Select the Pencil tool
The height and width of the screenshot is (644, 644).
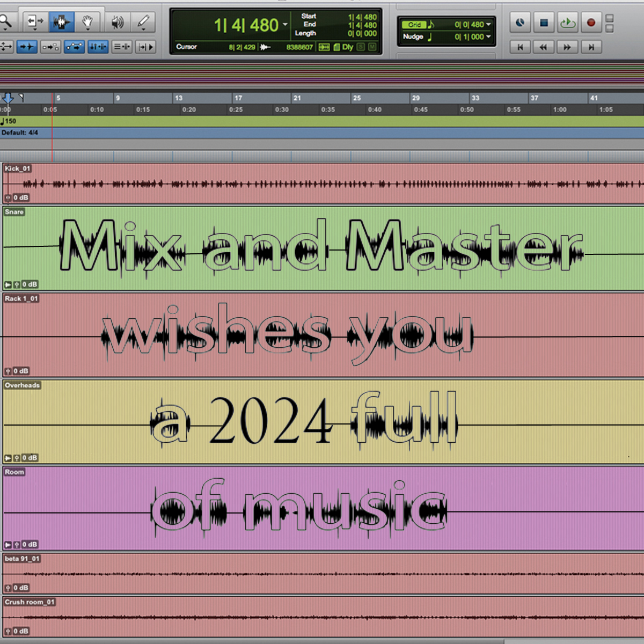pos(143,22)
